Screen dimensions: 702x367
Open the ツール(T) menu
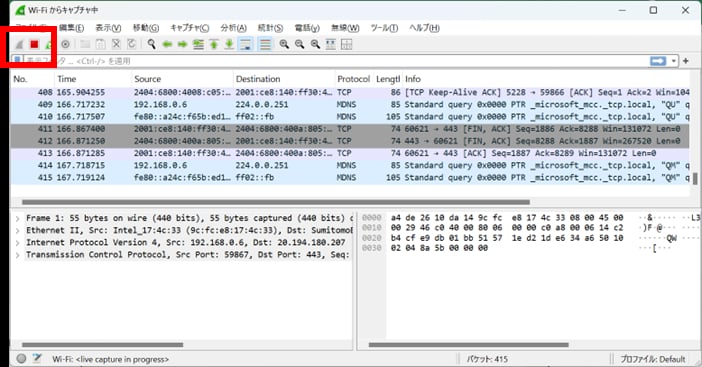tap(384, 28)
